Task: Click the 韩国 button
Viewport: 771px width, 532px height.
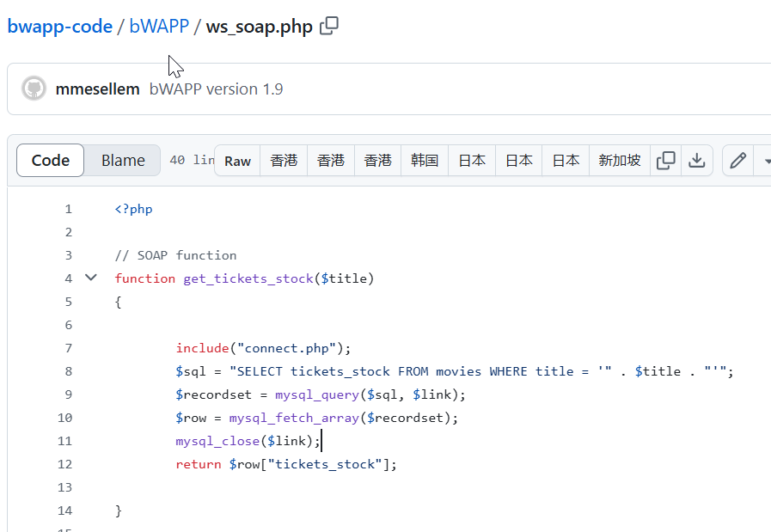Action: tap(425, 161)
